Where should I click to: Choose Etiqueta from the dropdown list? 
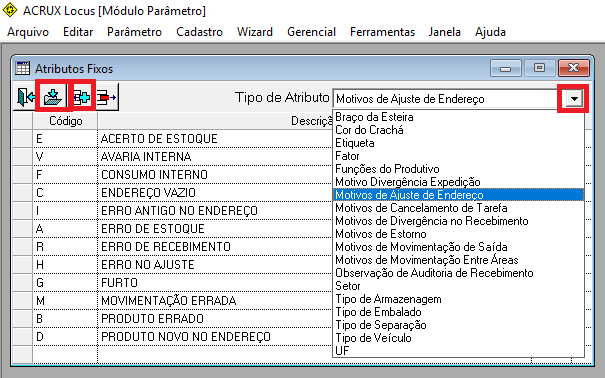(458, 143)
